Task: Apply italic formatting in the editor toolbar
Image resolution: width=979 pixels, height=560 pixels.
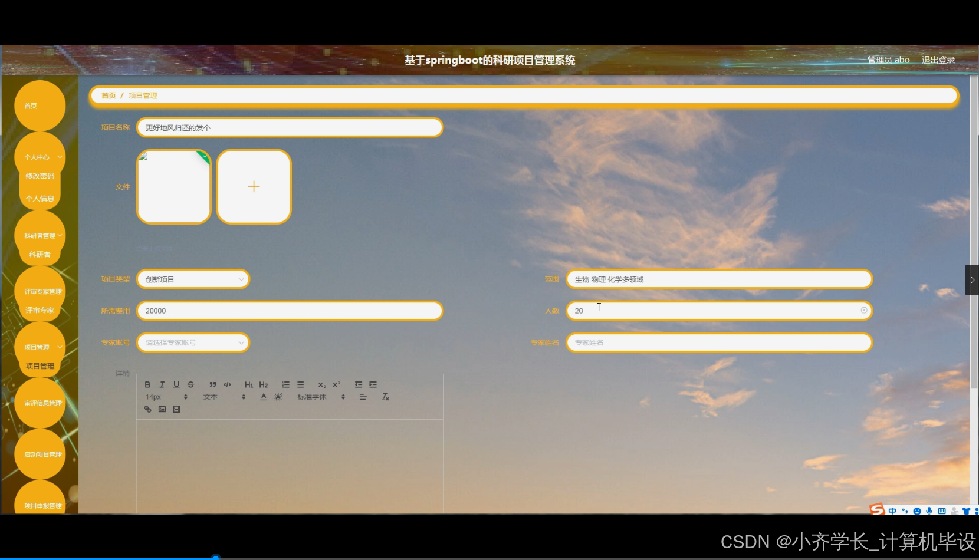Action: click(x=162, y=384)
